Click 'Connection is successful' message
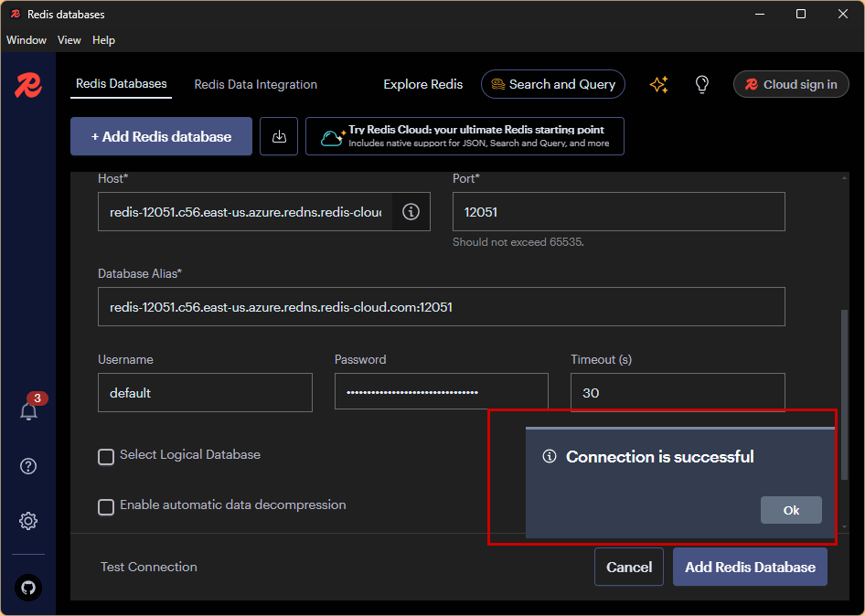 pos(660,457)
